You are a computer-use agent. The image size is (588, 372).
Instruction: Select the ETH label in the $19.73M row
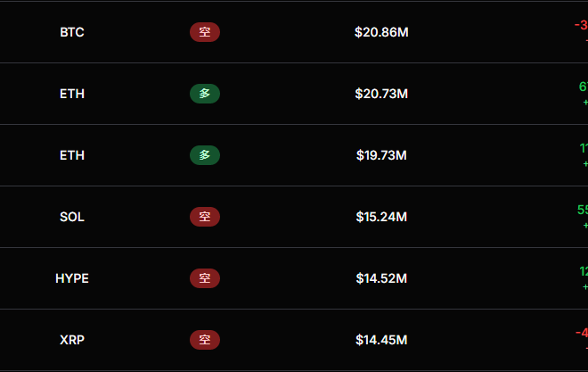tap(72, 155)
